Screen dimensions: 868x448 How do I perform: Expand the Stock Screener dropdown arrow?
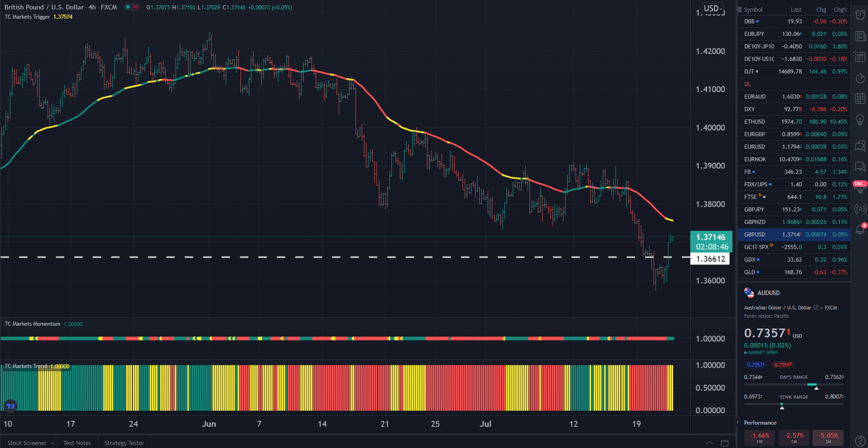(52, 443)
